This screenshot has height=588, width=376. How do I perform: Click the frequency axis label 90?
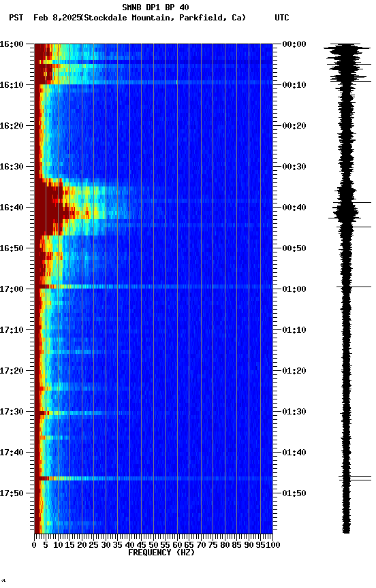[x=249, y=545]
